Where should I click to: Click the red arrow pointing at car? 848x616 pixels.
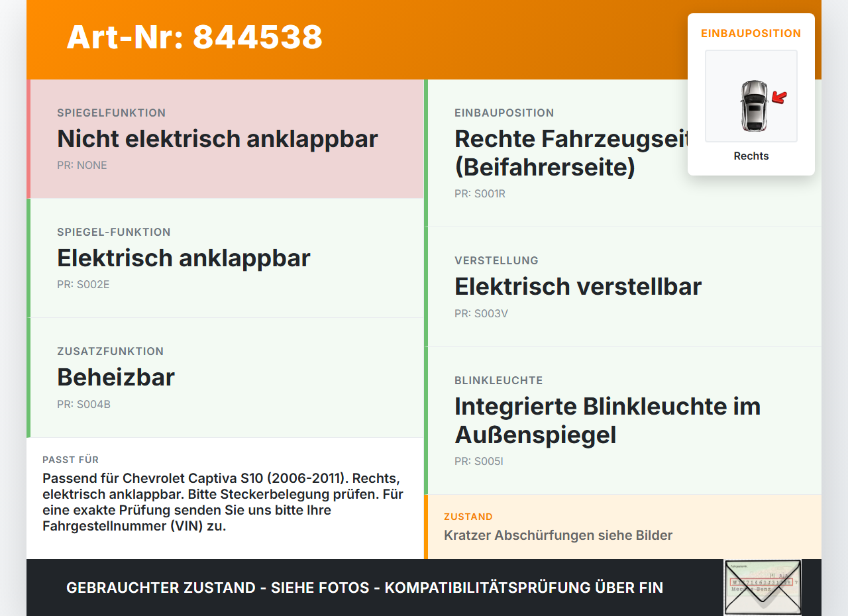(x=779, y=98)
